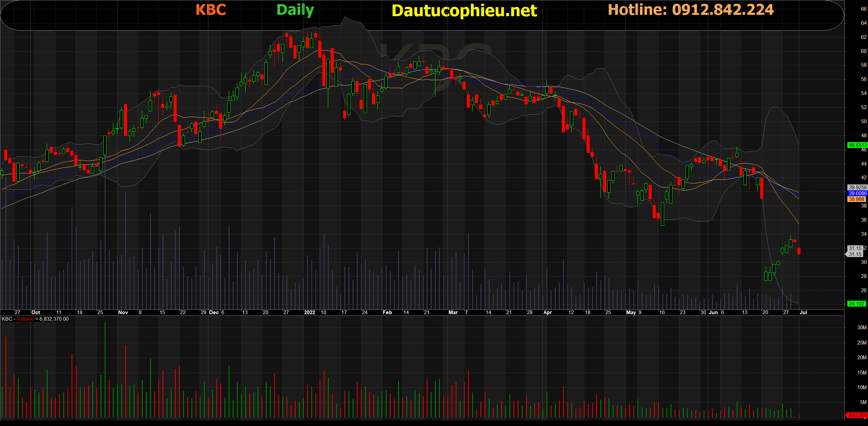Screen dimensions: 868x426
Task: Click the gray 39.9256 price tag
Action: click(x=857, y=188)
